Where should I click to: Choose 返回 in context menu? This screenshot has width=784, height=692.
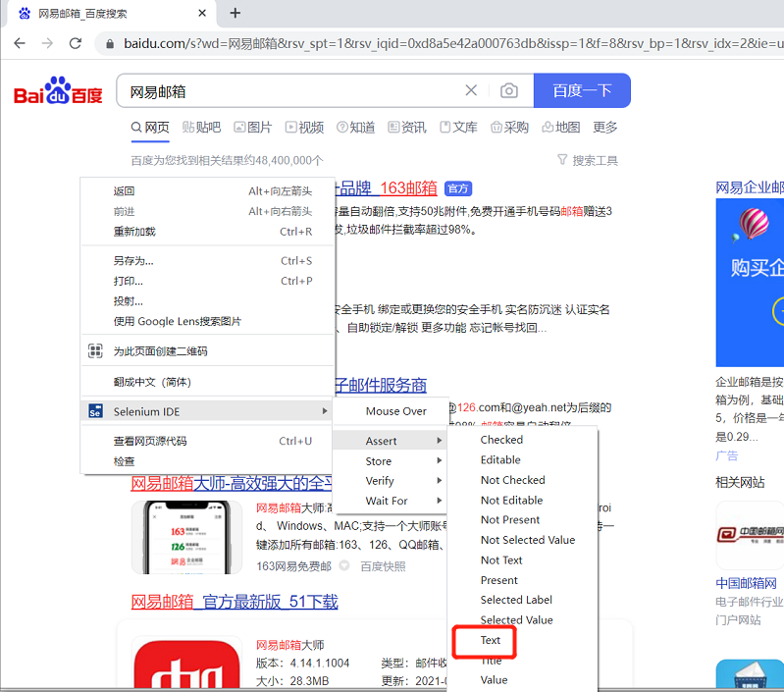207,191
